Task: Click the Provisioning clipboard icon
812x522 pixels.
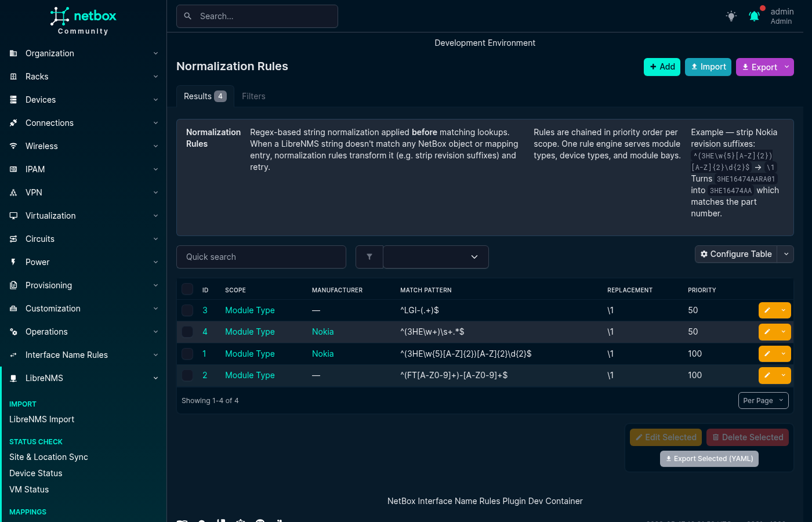Action: [13, 285]
